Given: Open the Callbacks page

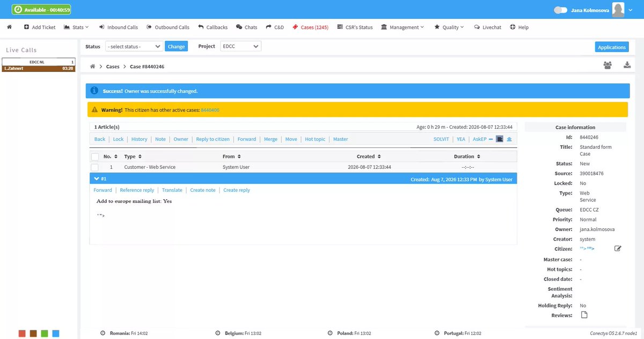Looking at the screenshot, I should click(x=213, y=27).
